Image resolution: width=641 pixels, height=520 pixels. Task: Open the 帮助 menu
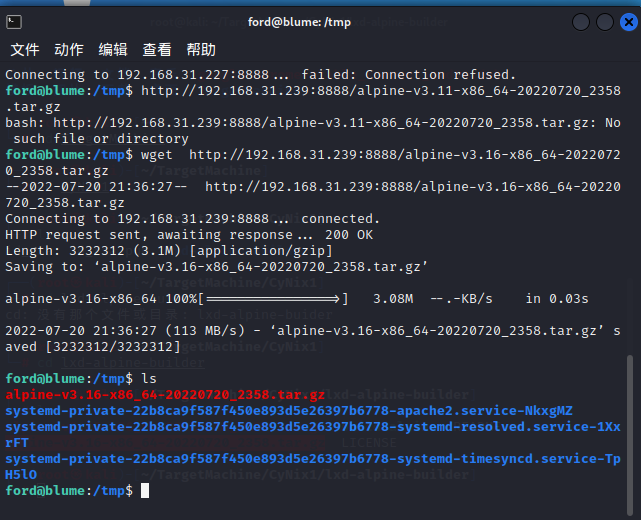click(x=201, y=49)
